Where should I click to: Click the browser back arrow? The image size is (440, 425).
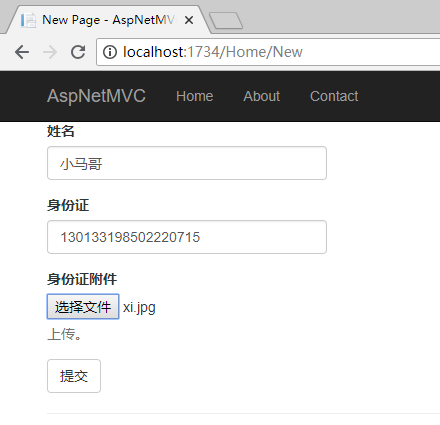(22, 52)
